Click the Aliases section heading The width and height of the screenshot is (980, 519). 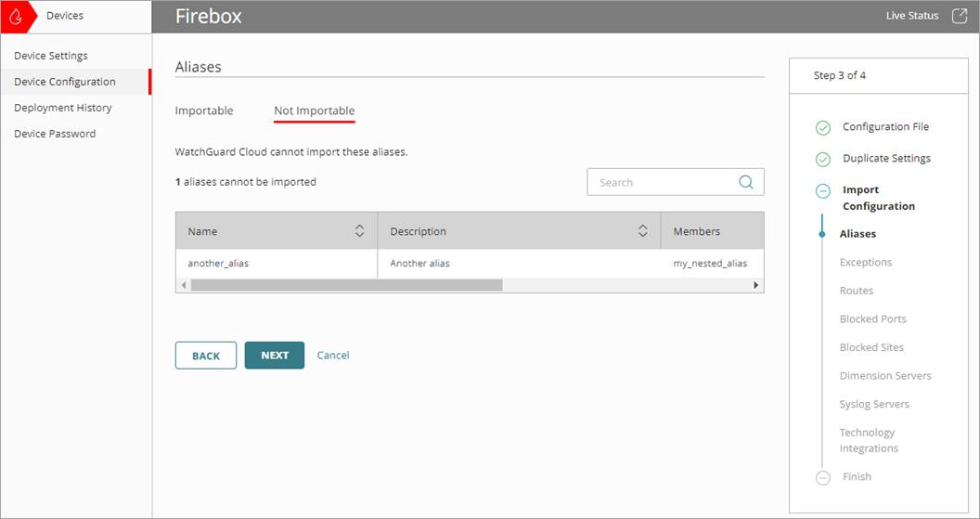pos(198,67)
